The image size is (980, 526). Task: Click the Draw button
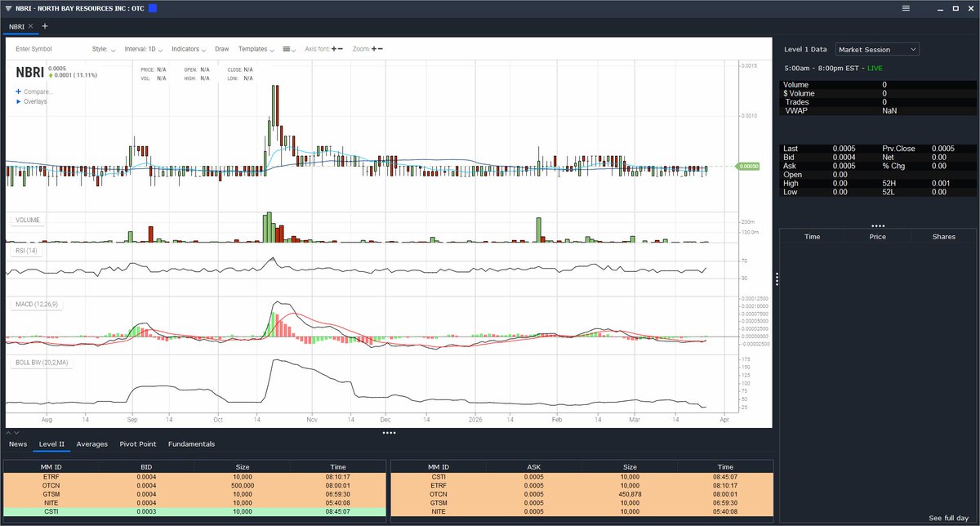(222, 49)
